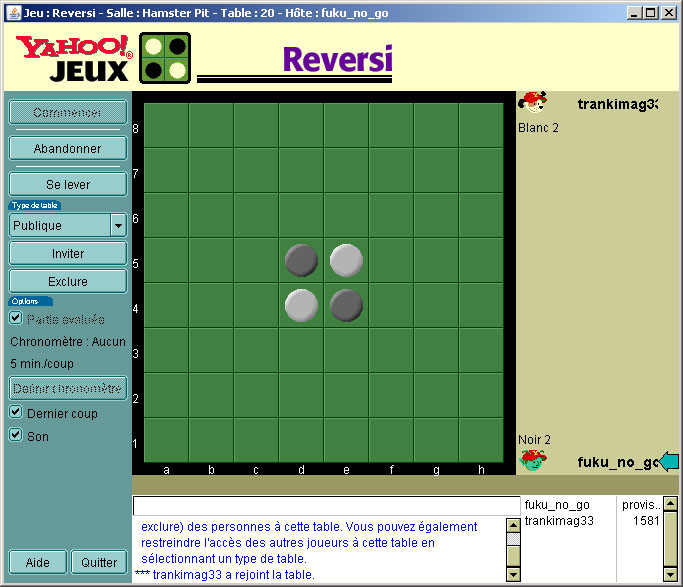Click the player list scrollbar up arrow
The width and height of the screenshot is (683, 587).
[670, 504]
